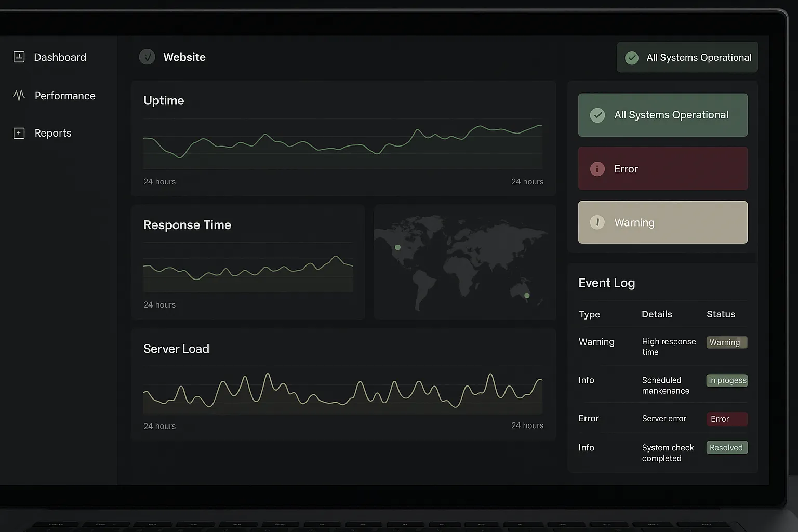Click the System check completed detail text
798x532 pixels.
[668, 453]
